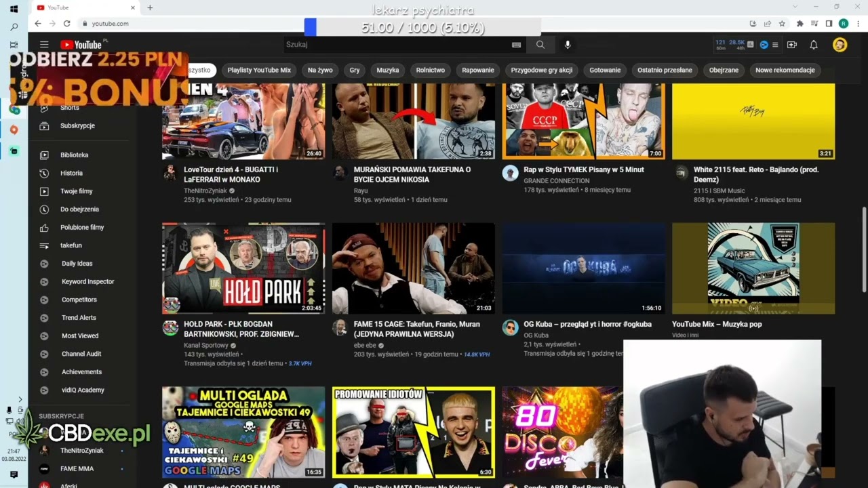Select the Rolnictwo filter chip

coord(431,70)
